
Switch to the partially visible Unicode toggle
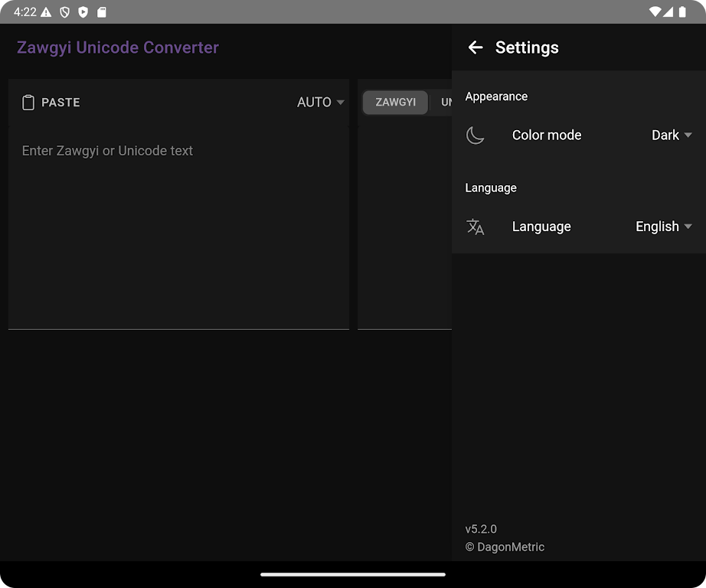click(444, 103)
